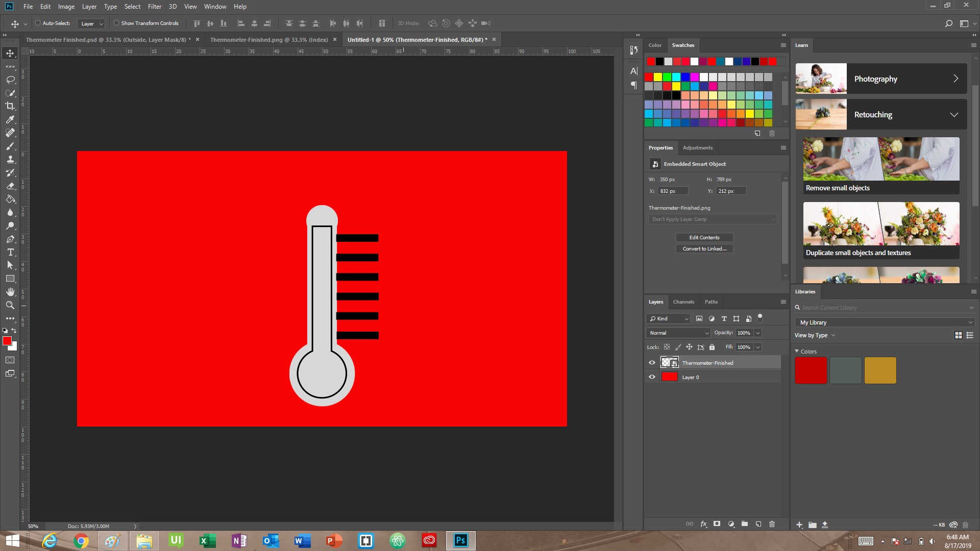Toggle filter for type layers
This screenshot has width=980, height=551.
click(724, 318)
